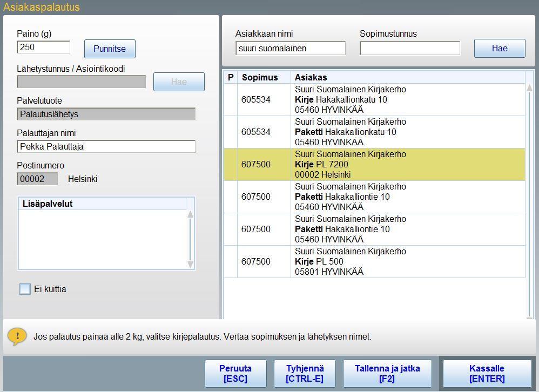Click the Lisäpalvelut list down arrow
This screenshot has height=392, width=539.
coord(190,265)
